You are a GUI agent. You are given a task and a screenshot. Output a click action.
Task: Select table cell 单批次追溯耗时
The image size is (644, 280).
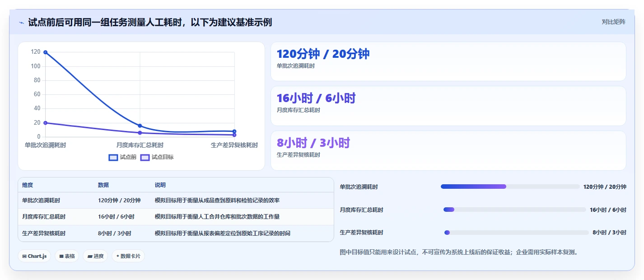[41, 201]
